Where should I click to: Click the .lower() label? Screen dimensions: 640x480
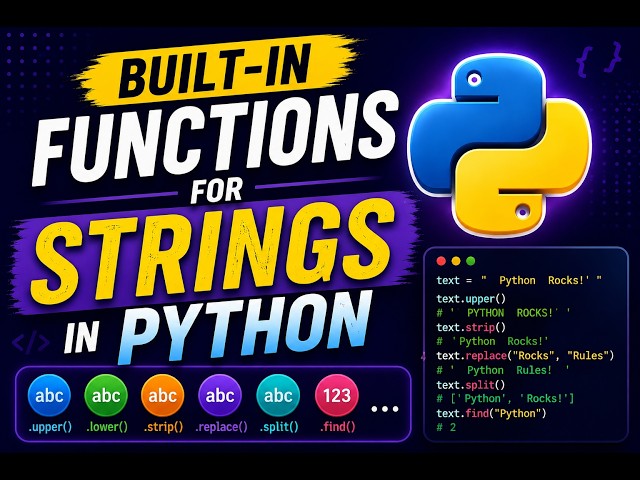107,427
